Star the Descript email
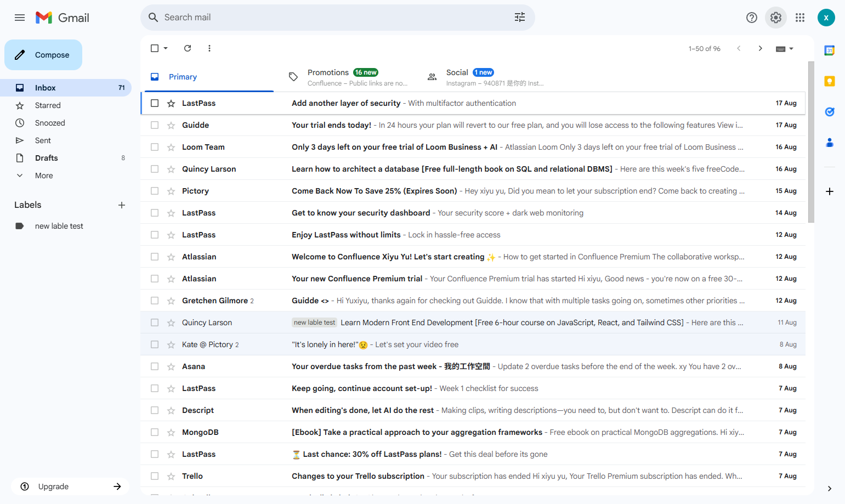Screen dimensions: 845x504 [171, 410]
